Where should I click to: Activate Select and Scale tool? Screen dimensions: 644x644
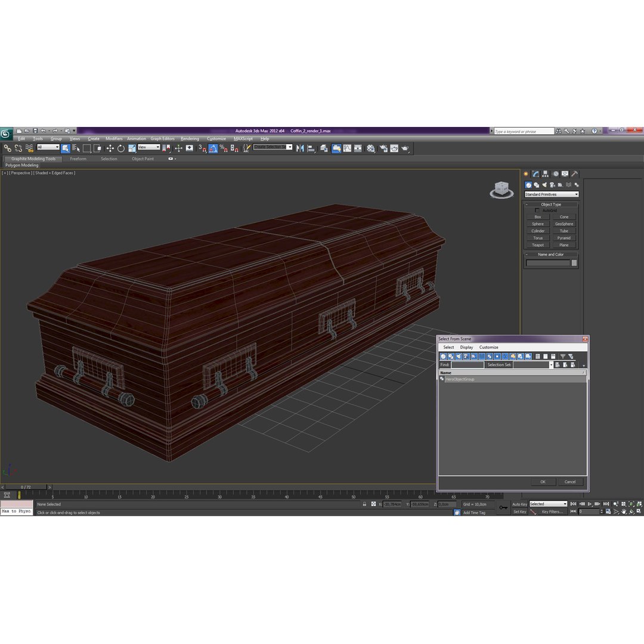pyautogui.click(x=132, y=148)
